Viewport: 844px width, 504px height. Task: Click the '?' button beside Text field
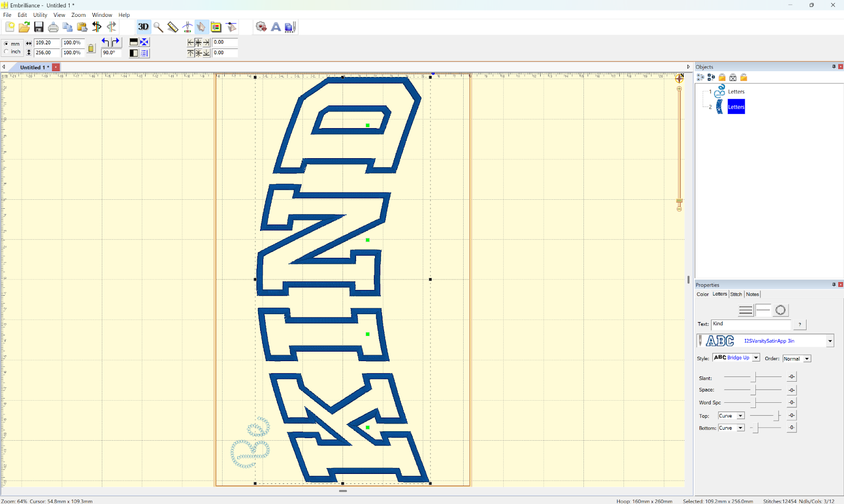[x=800, y=325]
